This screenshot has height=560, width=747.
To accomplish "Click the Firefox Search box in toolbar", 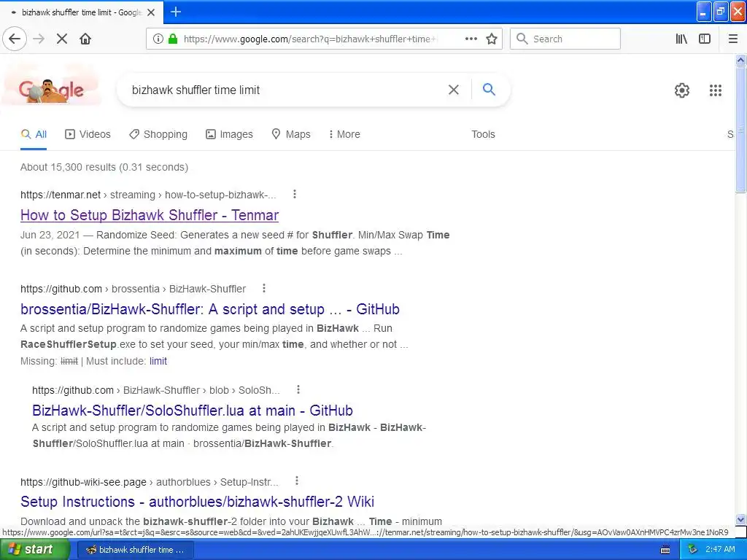I will [565, 39].
